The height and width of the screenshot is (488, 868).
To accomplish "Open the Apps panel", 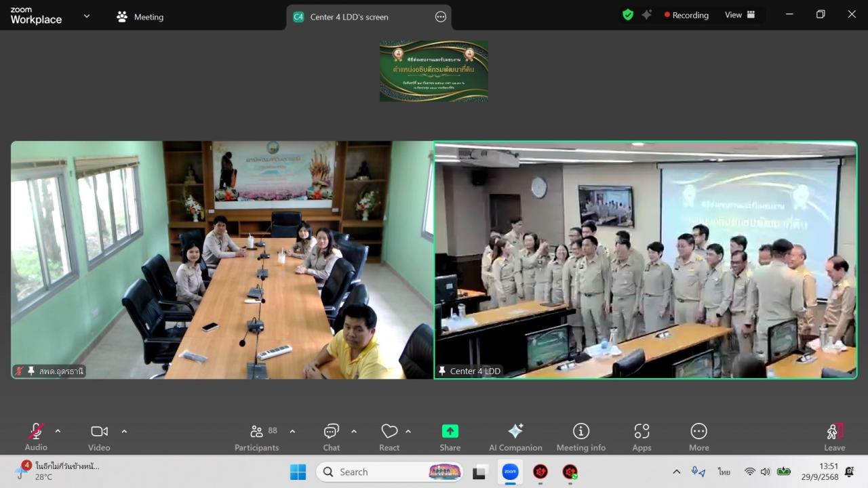I will [x=642, y=436].
